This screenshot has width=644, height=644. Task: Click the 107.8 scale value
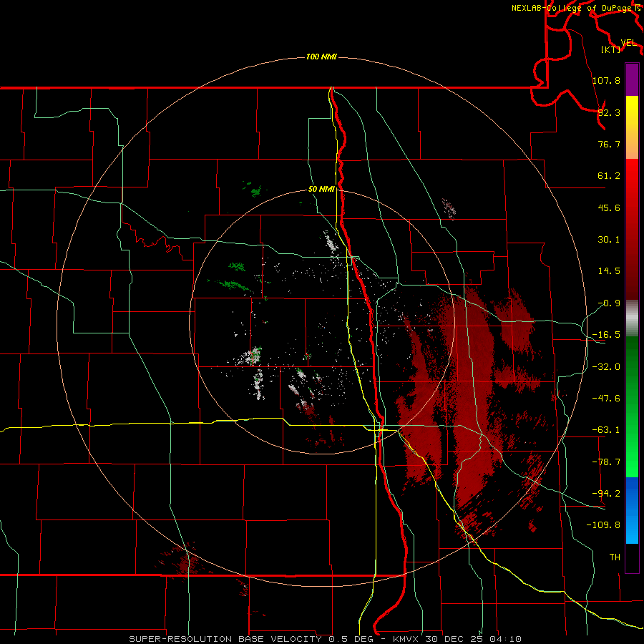pos(606,80)
